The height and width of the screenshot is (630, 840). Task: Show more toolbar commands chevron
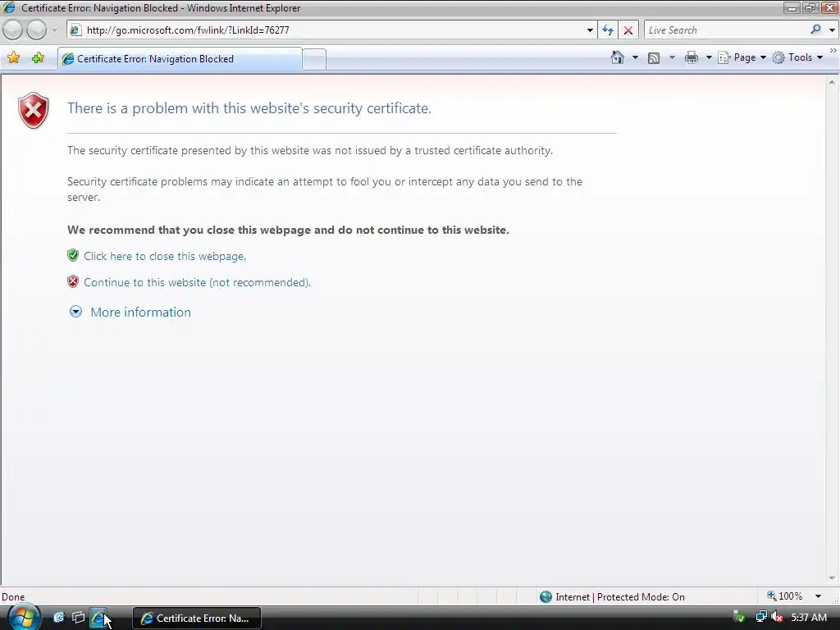coord(833,50)
